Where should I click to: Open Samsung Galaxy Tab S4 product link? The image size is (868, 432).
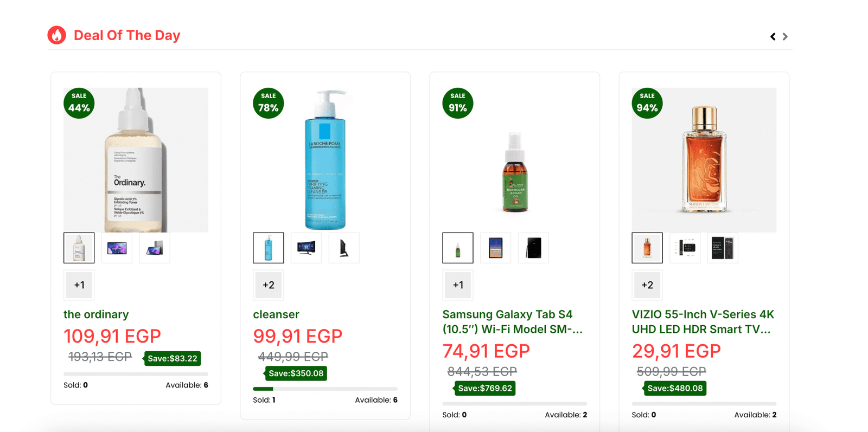point(512,322)
